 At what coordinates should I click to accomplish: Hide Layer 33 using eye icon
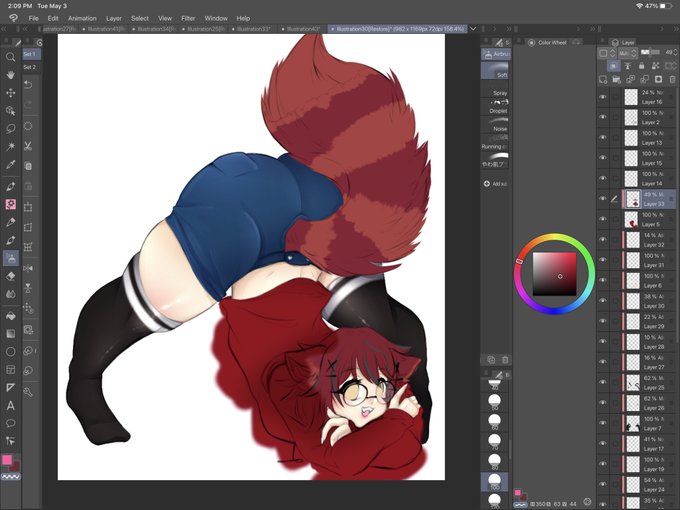(603, 199)
